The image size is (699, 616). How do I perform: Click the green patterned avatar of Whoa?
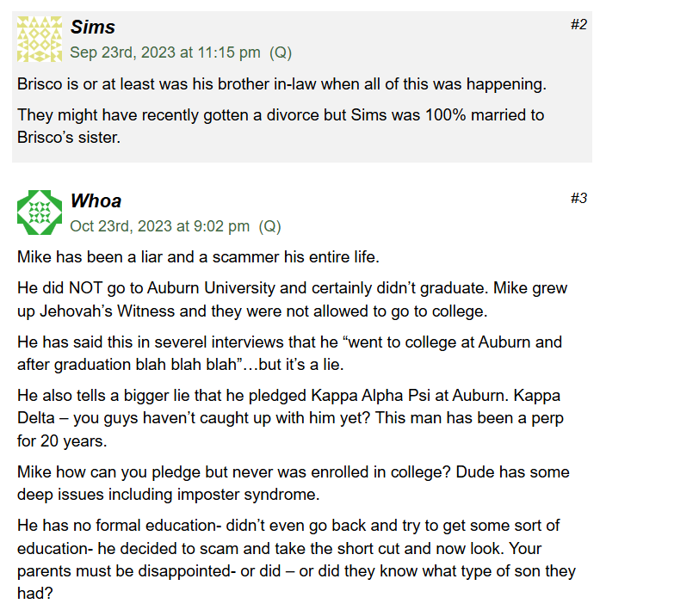coord(40,213)
